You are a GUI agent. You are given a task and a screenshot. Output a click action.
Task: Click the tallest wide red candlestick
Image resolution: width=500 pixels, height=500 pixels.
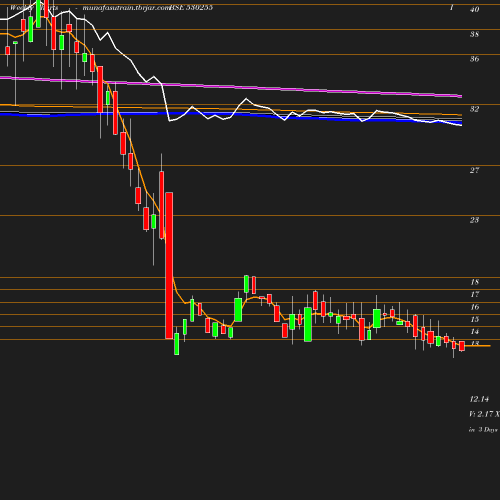(169, 266)
